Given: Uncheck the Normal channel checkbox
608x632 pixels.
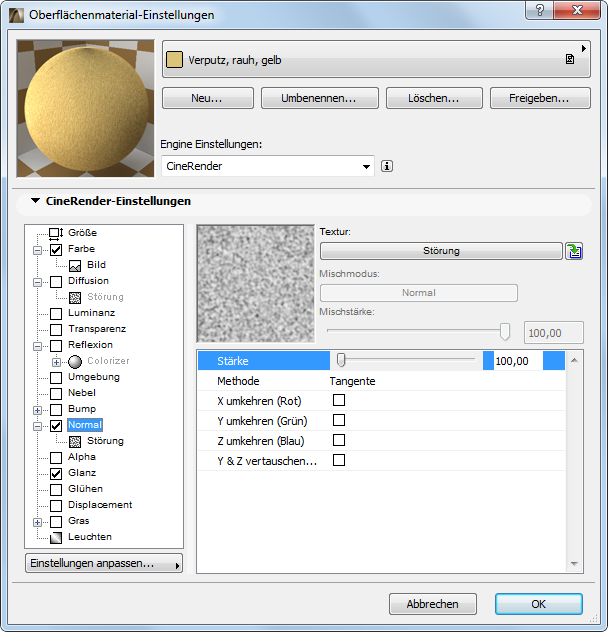Looking at the screenshot, I should click(x=56, y=426).
